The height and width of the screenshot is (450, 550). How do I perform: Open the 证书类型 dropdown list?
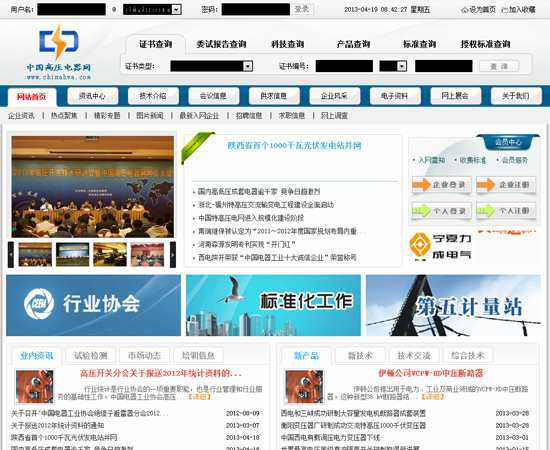tap(248, 66)
